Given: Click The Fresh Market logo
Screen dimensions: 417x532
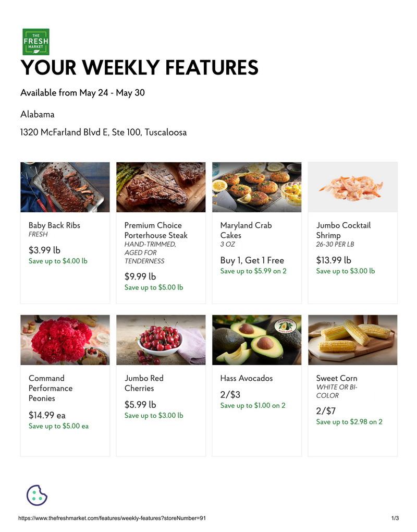Looking at the screenshot, I should 36,42.
